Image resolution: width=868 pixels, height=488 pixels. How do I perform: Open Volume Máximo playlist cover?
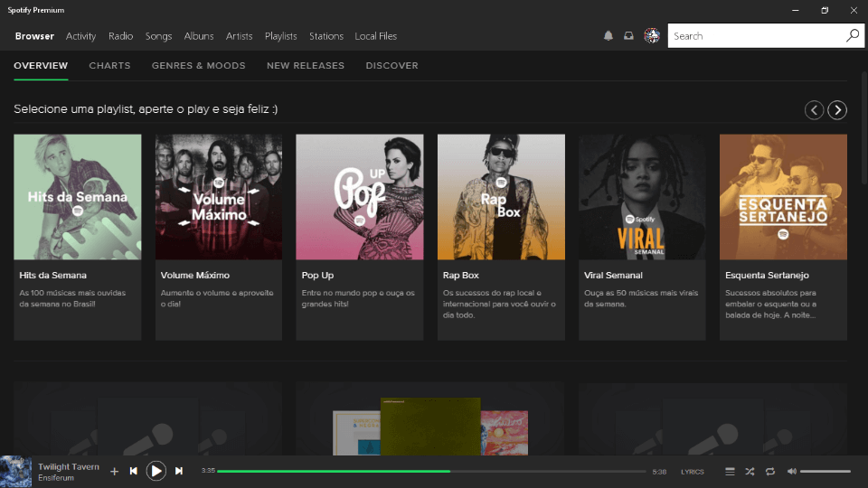click(219, 197)
